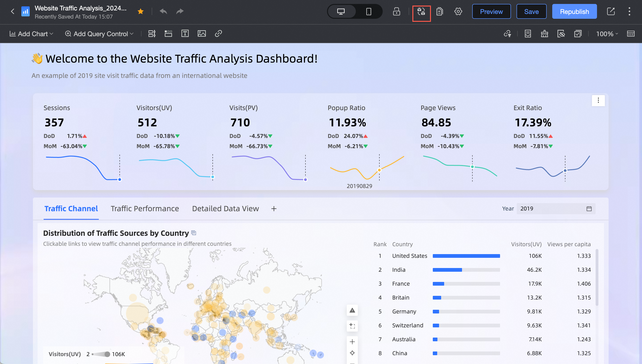Switch to mobile layout view
This screenshot has height=364, width=642.
(x=368, y=12)
